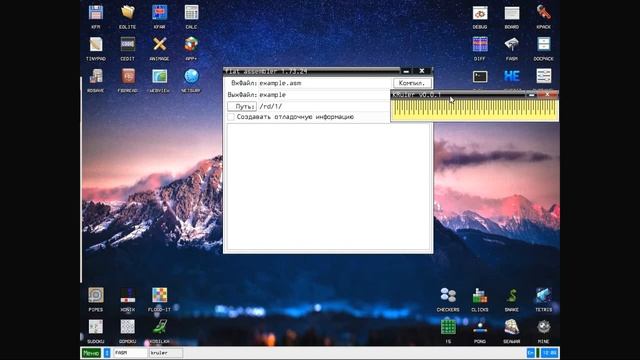The height and width of the screenshot is (360, 640).
Task: Click the yellow kruler ruler scale
Action: click(475, 110)
